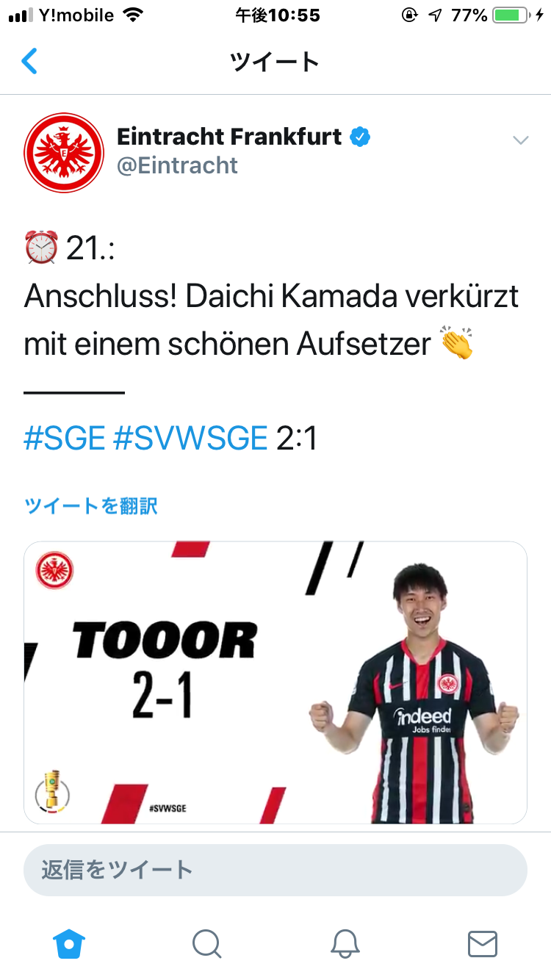This screenshot has height=980, width=551.
Task: Open the #SGE hashtag
Action: (x=65, y=439)
